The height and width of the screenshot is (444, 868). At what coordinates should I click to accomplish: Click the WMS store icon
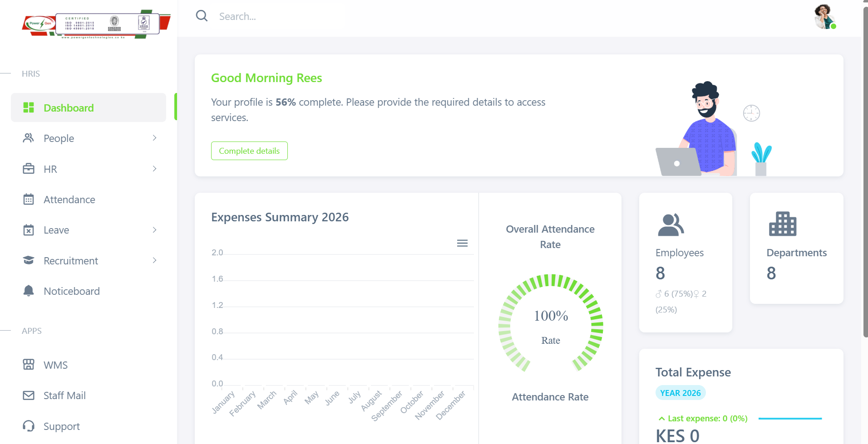tap(29, 365)
